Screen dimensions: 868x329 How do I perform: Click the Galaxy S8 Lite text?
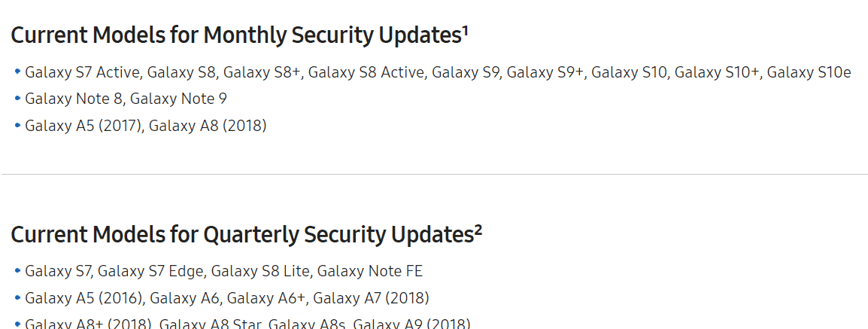[x=259, y=271]
